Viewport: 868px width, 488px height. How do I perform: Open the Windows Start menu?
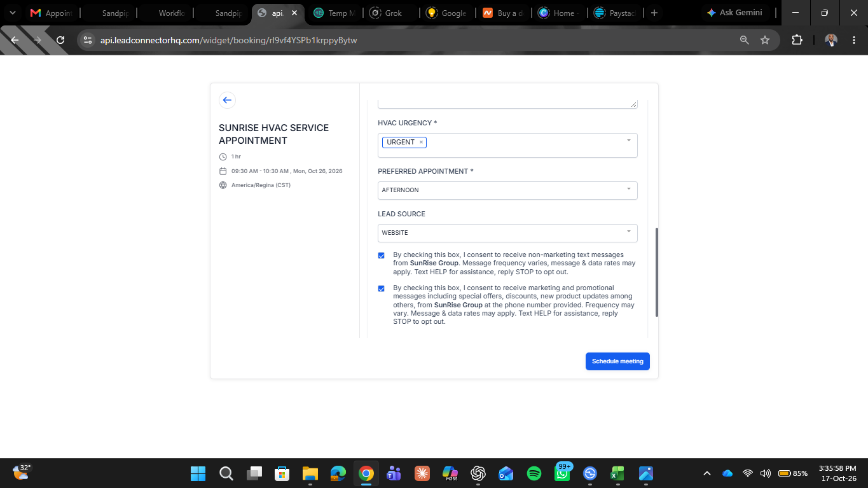pyautogui.click(x=198, y=473)
